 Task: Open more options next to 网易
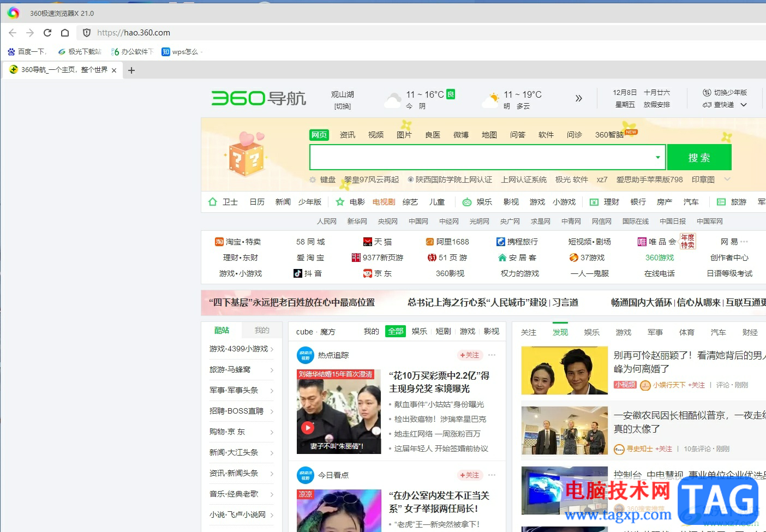[x=745, y=242]
